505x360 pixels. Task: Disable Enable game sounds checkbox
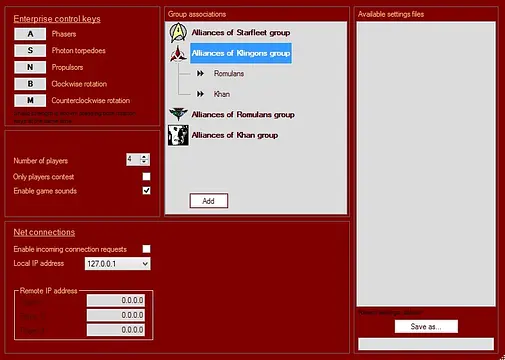pos(146,190)
